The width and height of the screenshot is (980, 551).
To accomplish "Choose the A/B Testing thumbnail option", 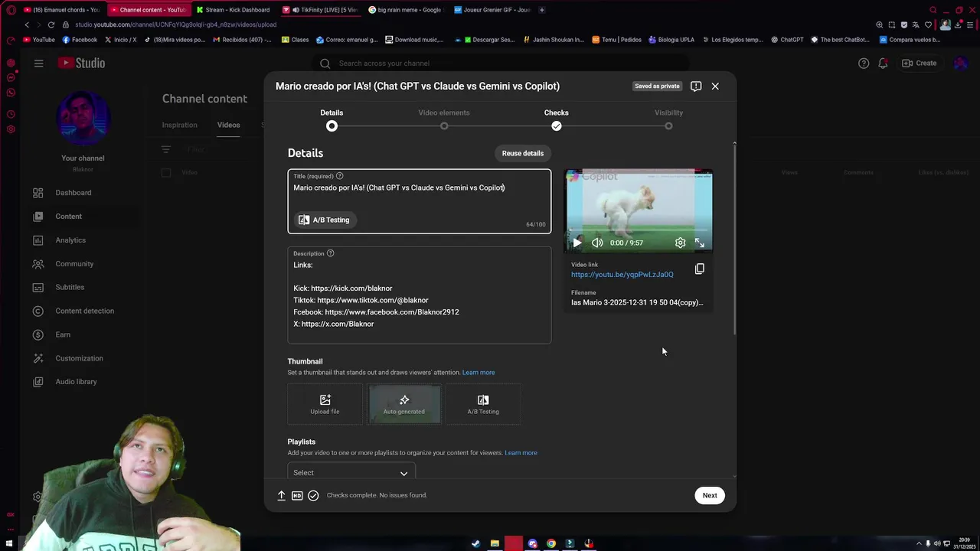I will pos(483,404).
